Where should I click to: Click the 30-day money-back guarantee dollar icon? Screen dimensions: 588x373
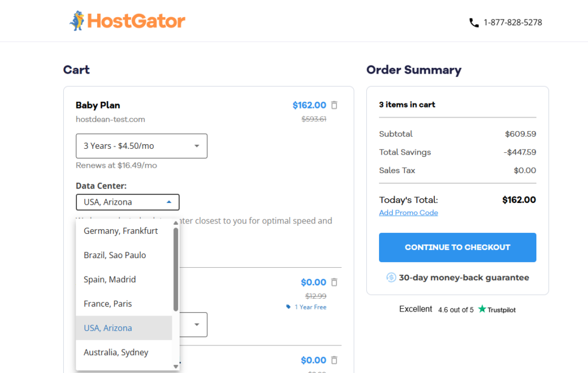point(391,277)
